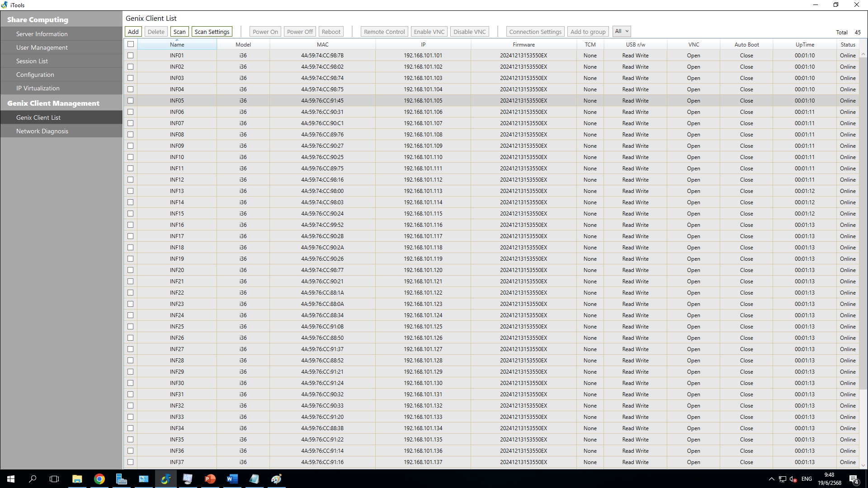Screen dimensions: 868x488
Task: Open Session List in the sidebar
Action: coord(32,61)
